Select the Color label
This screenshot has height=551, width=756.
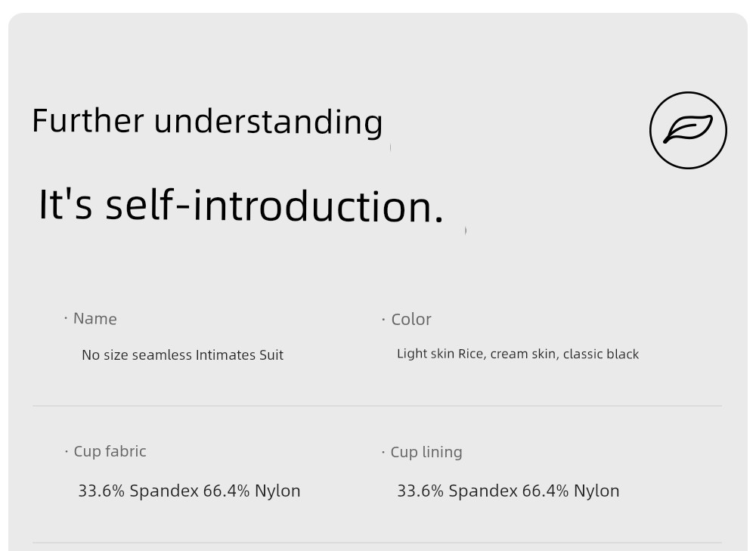[x=411, y=319]
